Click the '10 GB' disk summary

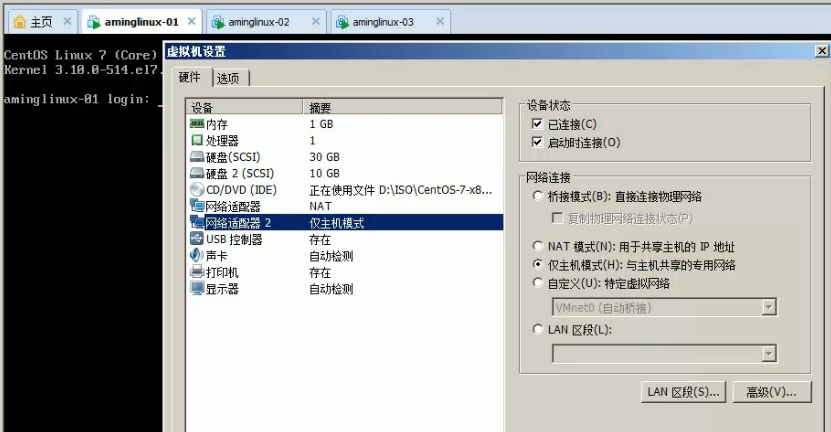click(x=324, y=173)
